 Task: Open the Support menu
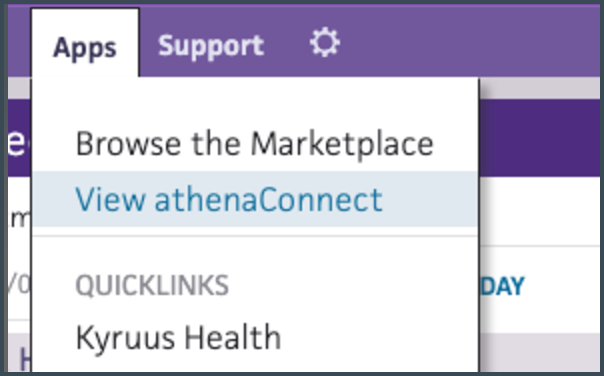click(211, 46)
